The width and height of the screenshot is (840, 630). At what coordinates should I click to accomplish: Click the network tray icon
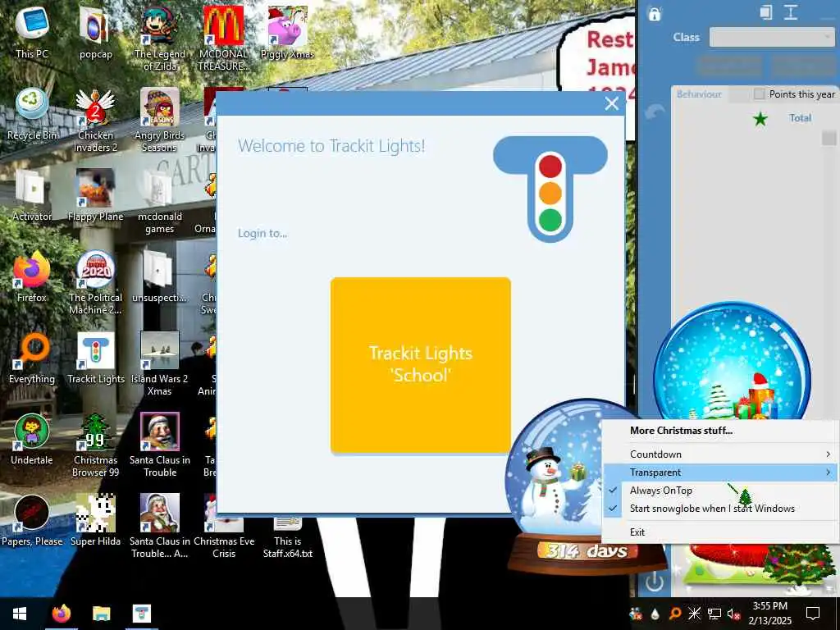pyautogui.click(x=714, y=614)
